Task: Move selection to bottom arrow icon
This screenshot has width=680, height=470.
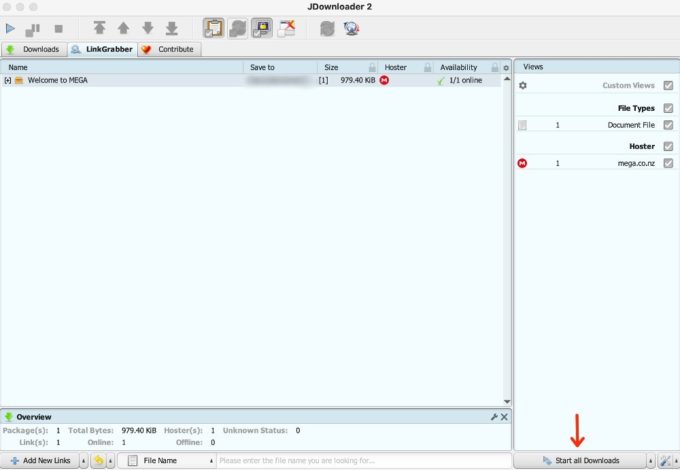Action: (x=171, y=29)
